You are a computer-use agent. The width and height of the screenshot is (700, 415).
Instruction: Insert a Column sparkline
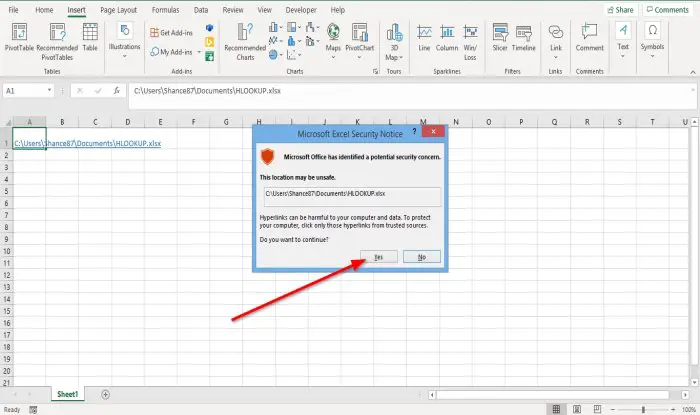447,37
